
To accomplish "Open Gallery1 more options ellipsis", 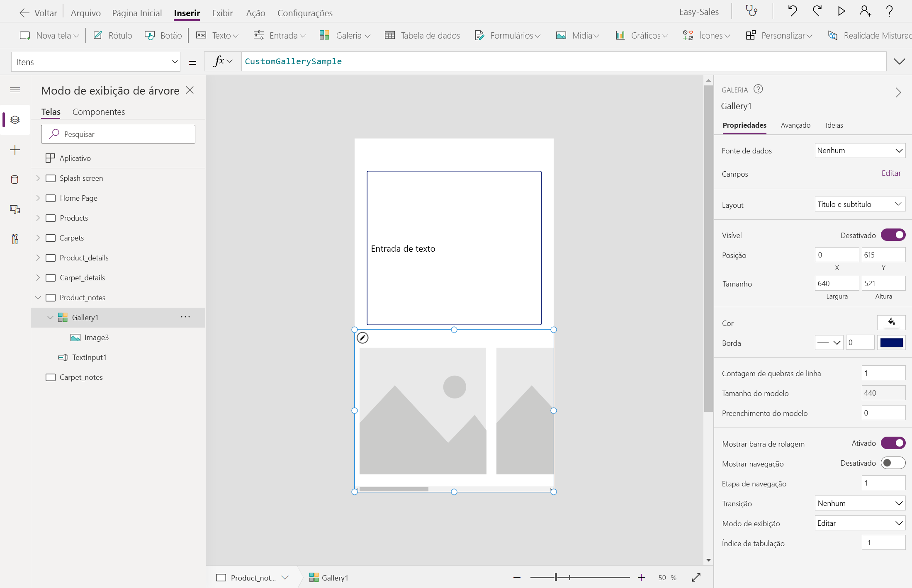I will pos(185,317).
